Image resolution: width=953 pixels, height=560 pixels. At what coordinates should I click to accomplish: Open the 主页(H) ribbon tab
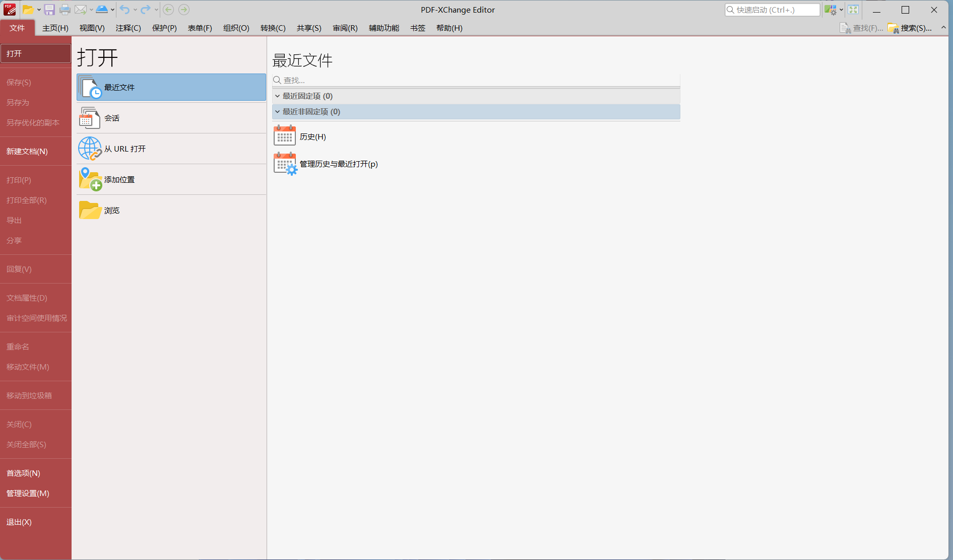pos(55,28)
